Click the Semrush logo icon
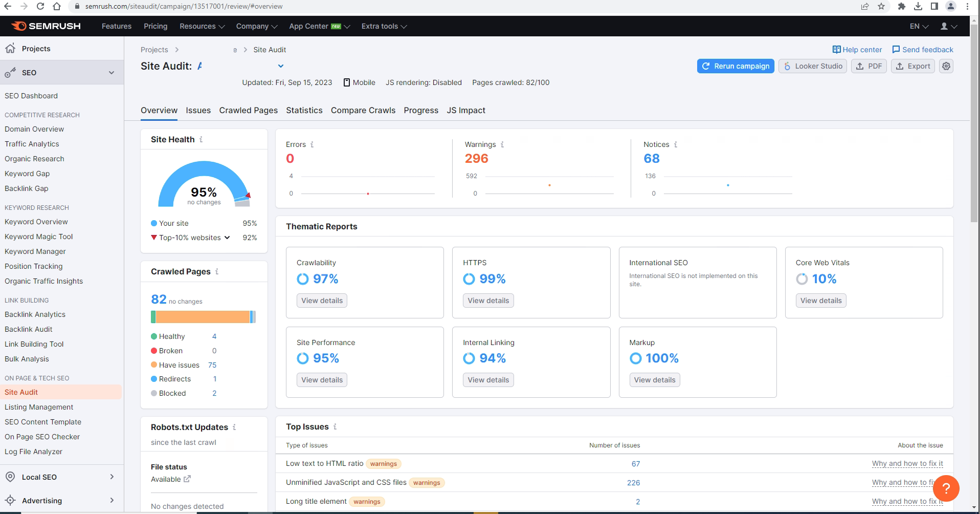The image size is (980, 514). [19, 26]
